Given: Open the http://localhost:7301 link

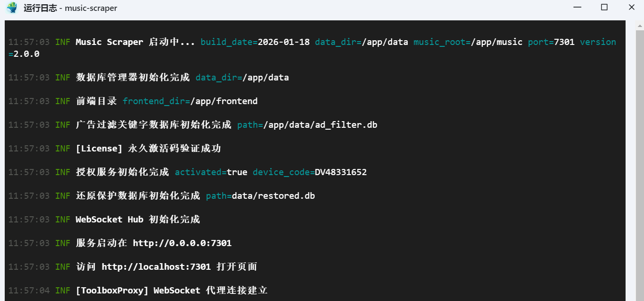Looking at the screenshot, I should pos(156,267).
